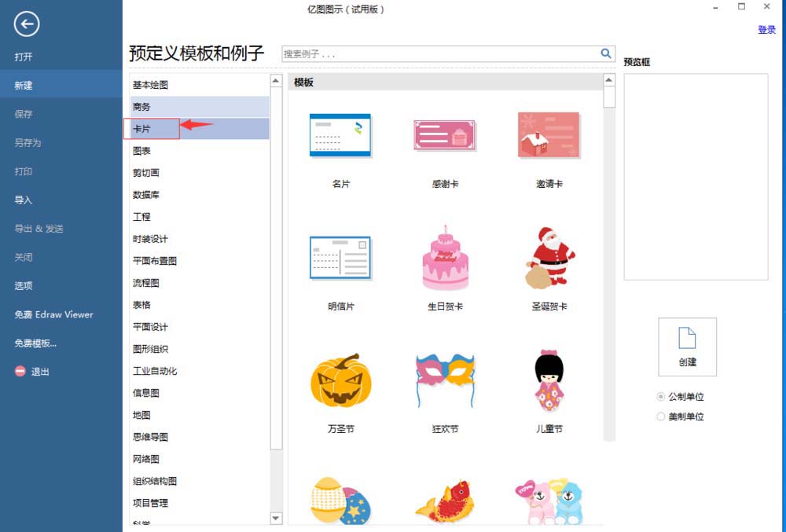Select the 名片 business card thumbnail

pyautogui.click(x=340, y=135)
